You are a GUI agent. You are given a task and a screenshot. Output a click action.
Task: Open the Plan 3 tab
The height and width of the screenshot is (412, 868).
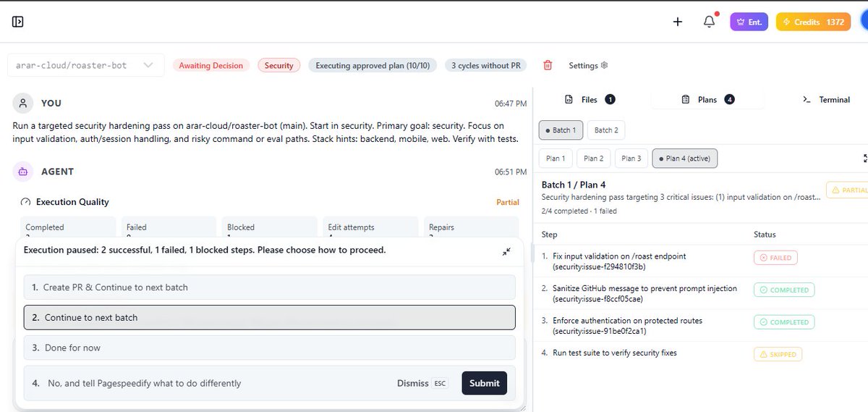coord(631,158)
